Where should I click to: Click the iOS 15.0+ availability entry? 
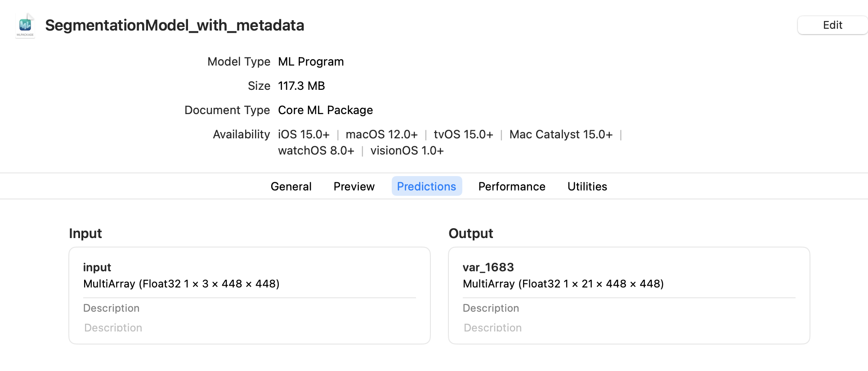click(304, 134)
